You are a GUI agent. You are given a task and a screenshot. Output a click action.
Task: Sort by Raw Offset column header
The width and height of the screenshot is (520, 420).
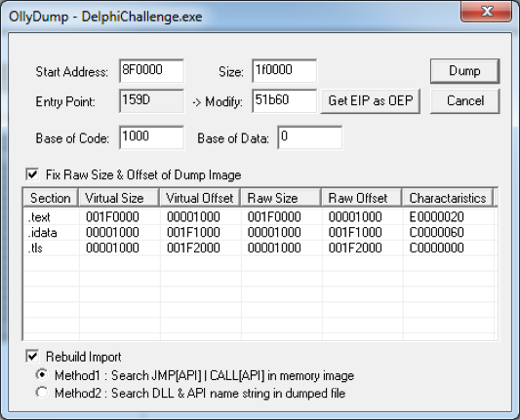tap(362, 198)
